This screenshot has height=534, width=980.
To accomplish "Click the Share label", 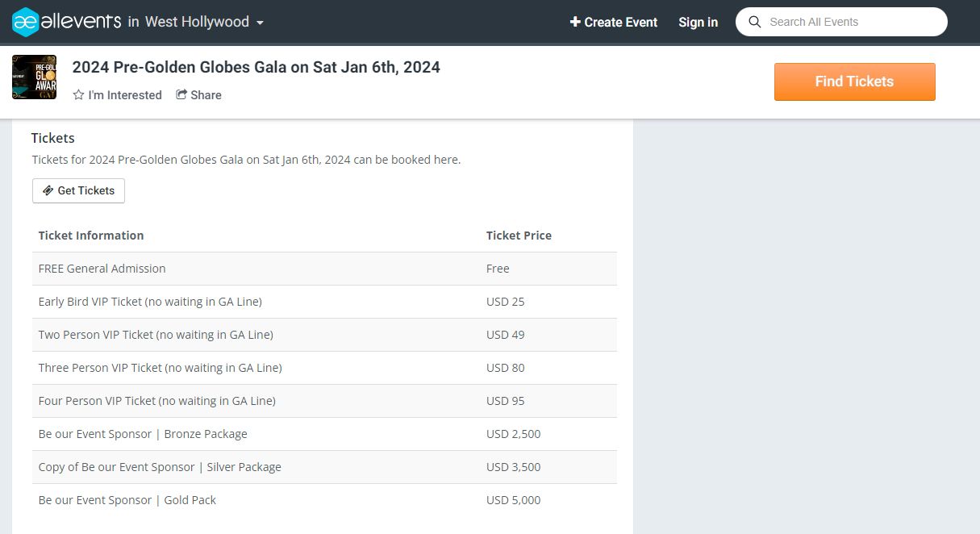I will [x=206, y=95].
